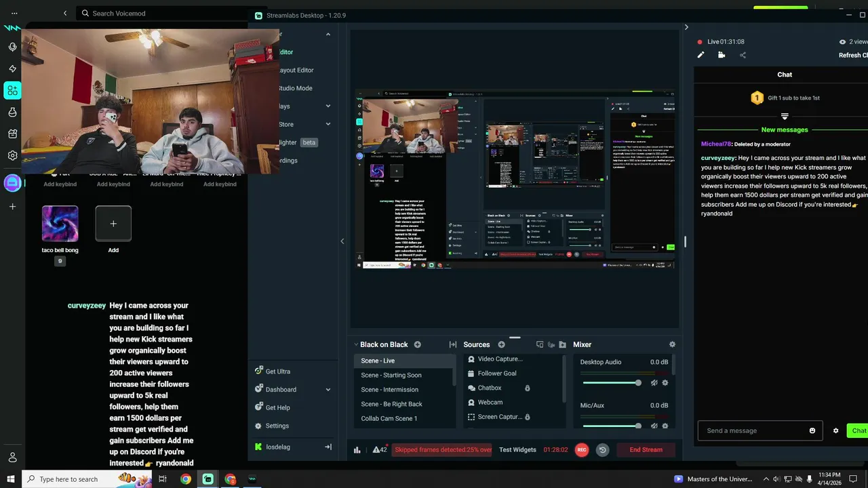
Task: Start recording with the red REC button
Action: [x=581, y=449]
